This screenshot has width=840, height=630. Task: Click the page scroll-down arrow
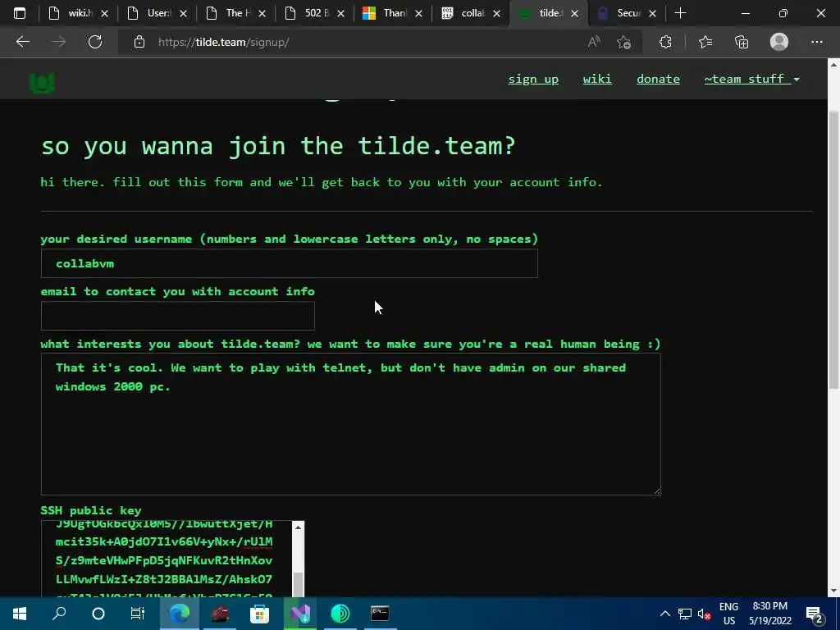click(833, 591)
